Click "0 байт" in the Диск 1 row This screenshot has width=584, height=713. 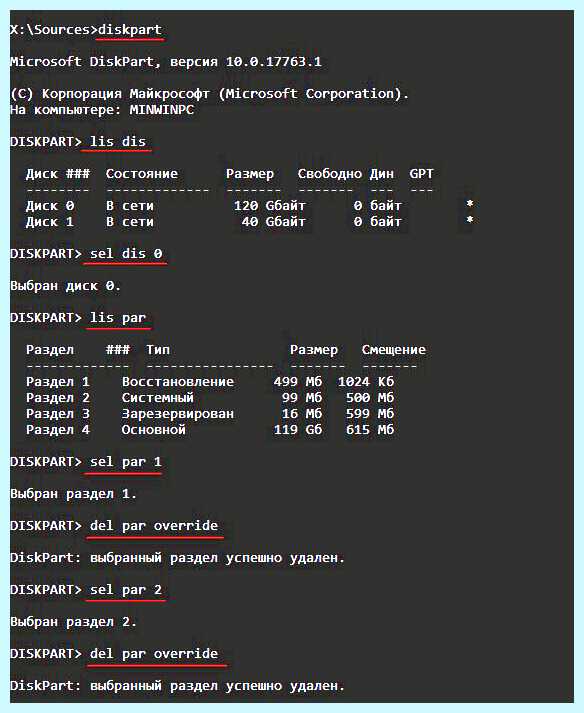tap(378, 221)
